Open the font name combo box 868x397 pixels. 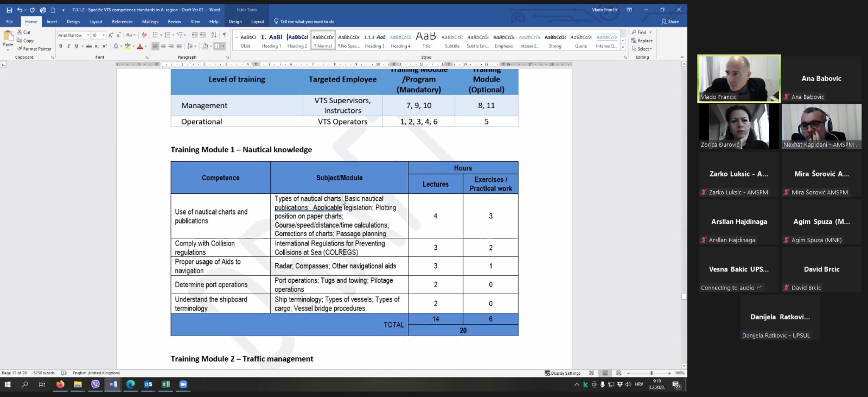click(x=73, y=35)
